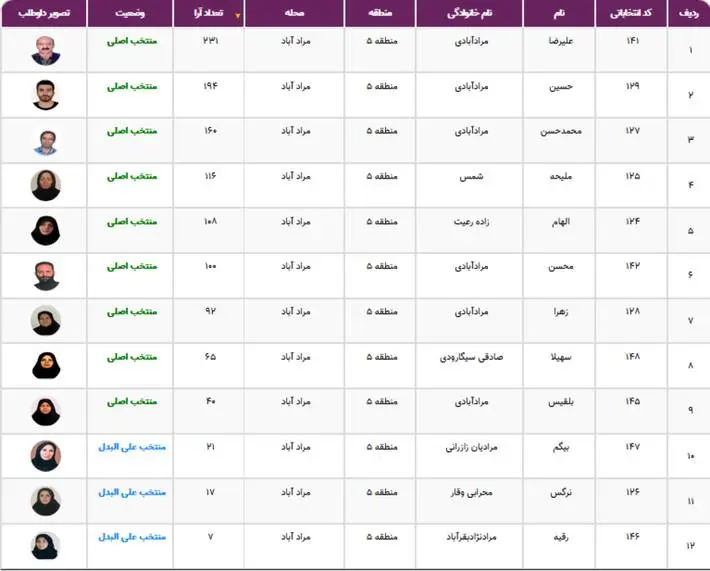Select the vote count ۱۰۰
710x571 pixels.
click(211, 266)
